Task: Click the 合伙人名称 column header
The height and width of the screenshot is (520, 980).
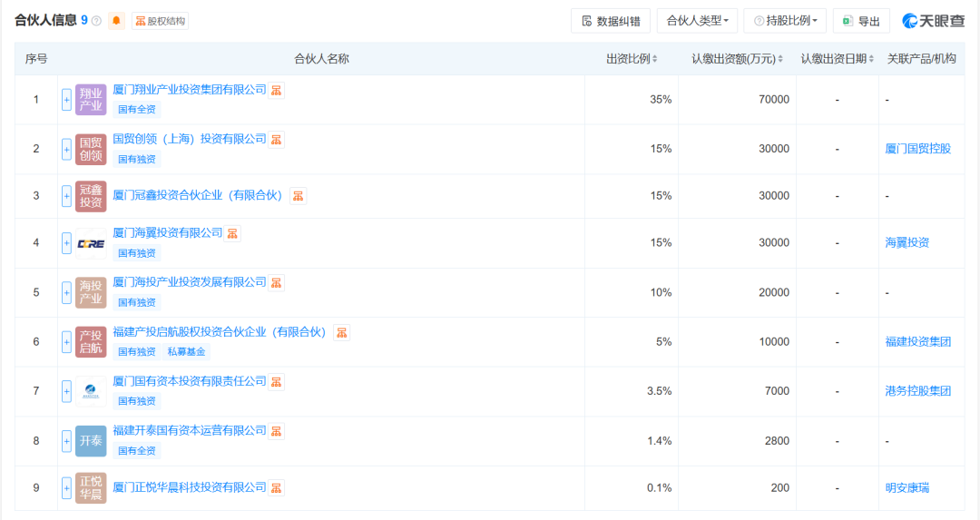Action: coord(321,59)
